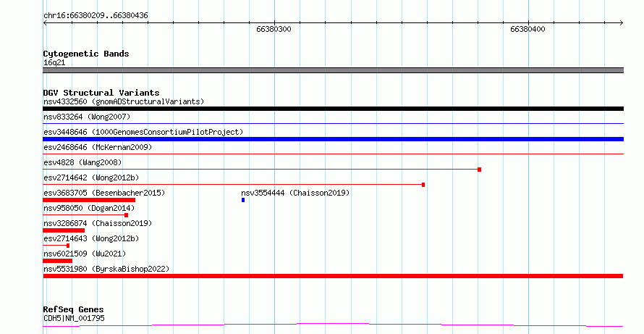Click the nsv3554444 (Chaisson2019) label
This screenshot has height=334, width=644.
(295, 193)
